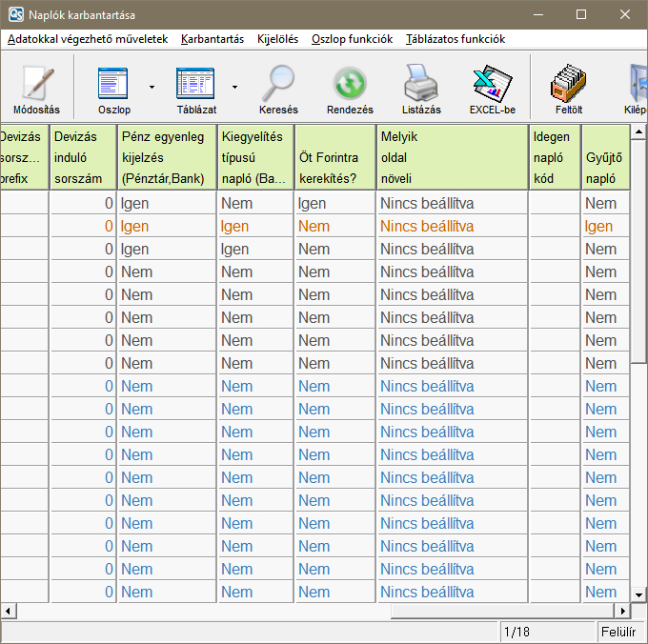This screenshot has width=648, height=644.
Task: Open the Karbantartás menu
Action: (x=213, y=39)
